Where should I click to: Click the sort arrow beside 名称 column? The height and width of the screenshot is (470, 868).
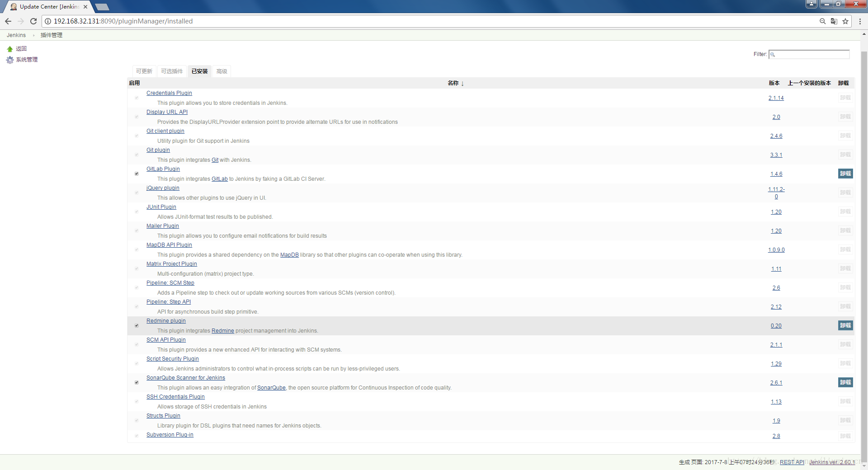[x=462, y=84]
